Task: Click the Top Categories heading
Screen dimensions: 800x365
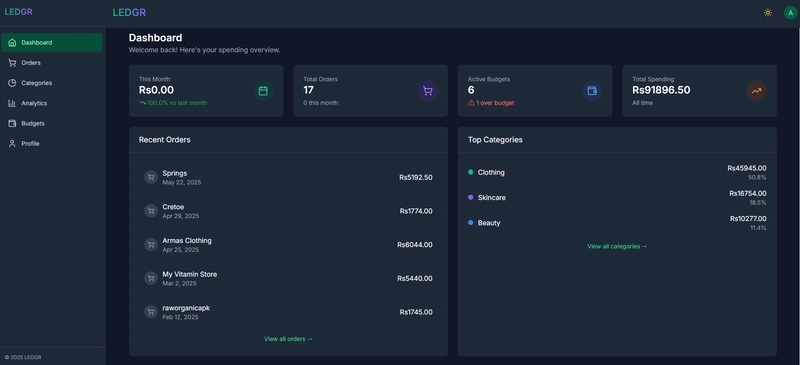Action: pyautogui.click(x=495, y=140)
